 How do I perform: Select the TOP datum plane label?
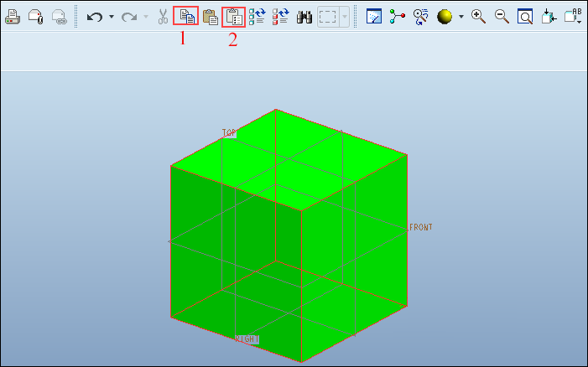[x=229, y=133]
